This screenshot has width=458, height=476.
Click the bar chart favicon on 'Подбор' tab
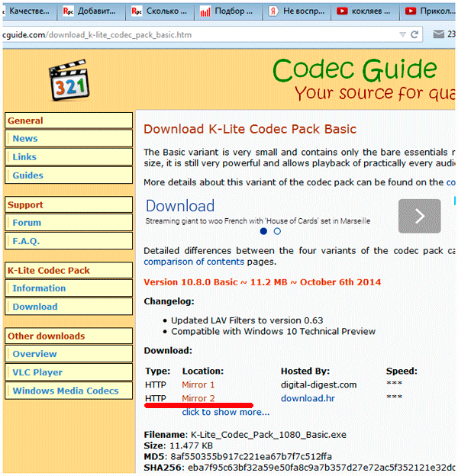[205, 12]
